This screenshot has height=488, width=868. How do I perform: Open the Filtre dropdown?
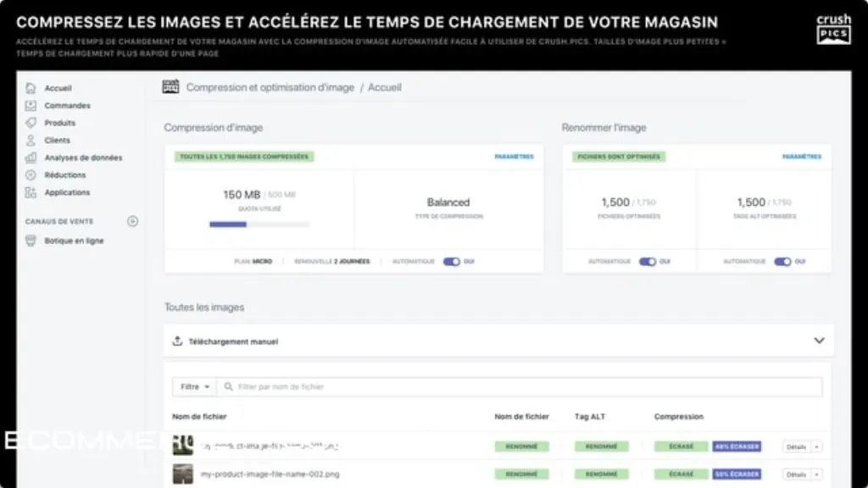click(194, 386)
